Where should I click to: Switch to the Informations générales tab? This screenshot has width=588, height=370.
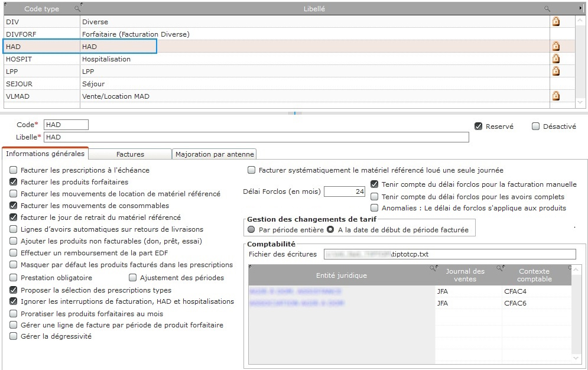click(x=46, y=154)
